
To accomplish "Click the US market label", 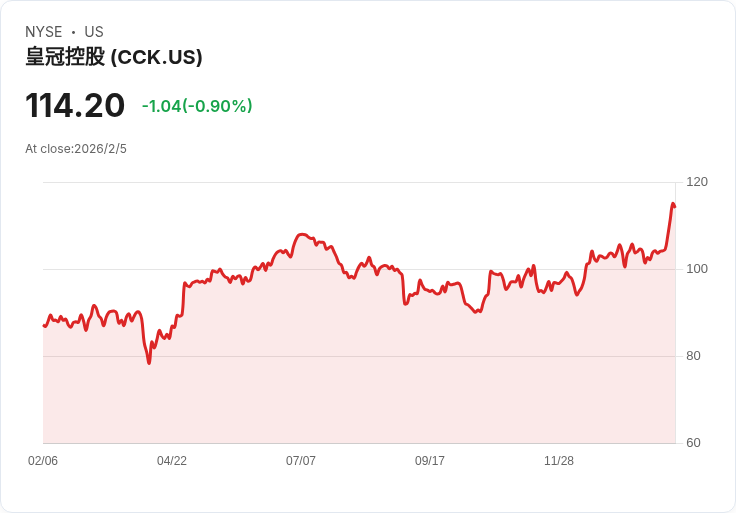I will point(94,32).
